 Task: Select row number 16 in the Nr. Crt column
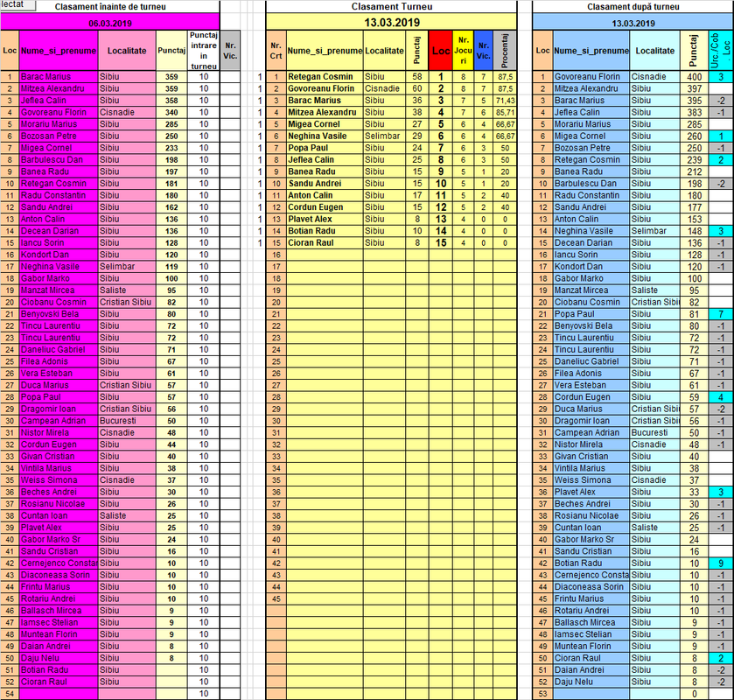point(276,255)
